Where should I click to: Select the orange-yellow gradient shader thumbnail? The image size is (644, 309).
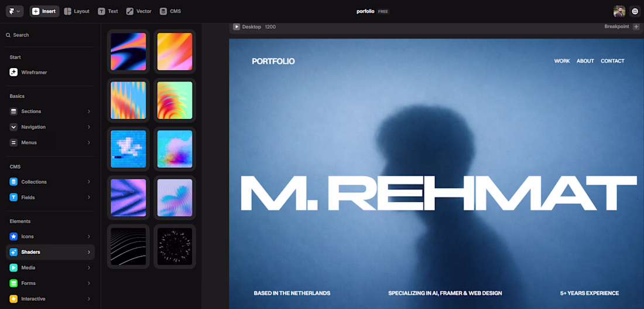click(174, 52)
